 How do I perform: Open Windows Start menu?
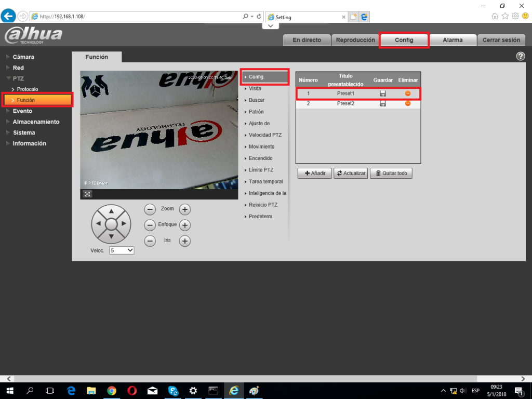click(9, 391)
